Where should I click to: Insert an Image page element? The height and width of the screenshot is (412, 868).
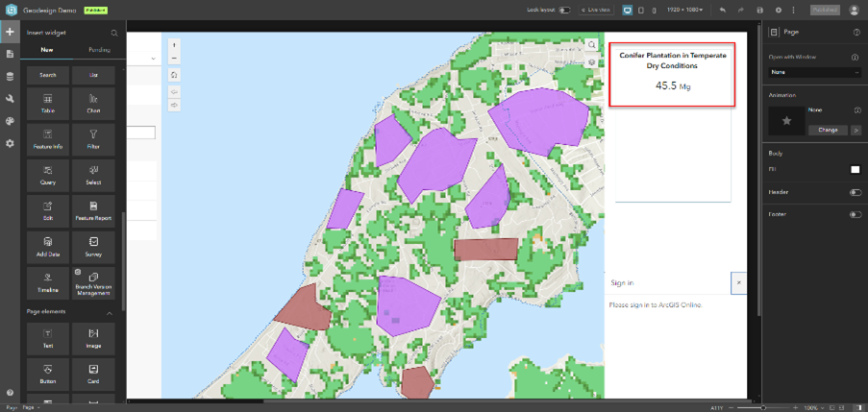pyautogui.click(x=93, y=338)
